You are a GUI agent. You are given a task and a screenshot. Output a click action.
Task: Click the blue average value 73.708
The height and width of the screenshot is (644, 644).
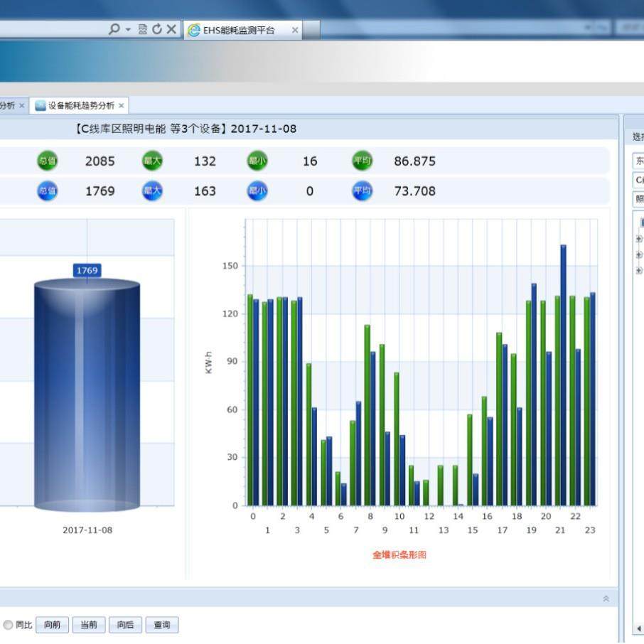415,191
